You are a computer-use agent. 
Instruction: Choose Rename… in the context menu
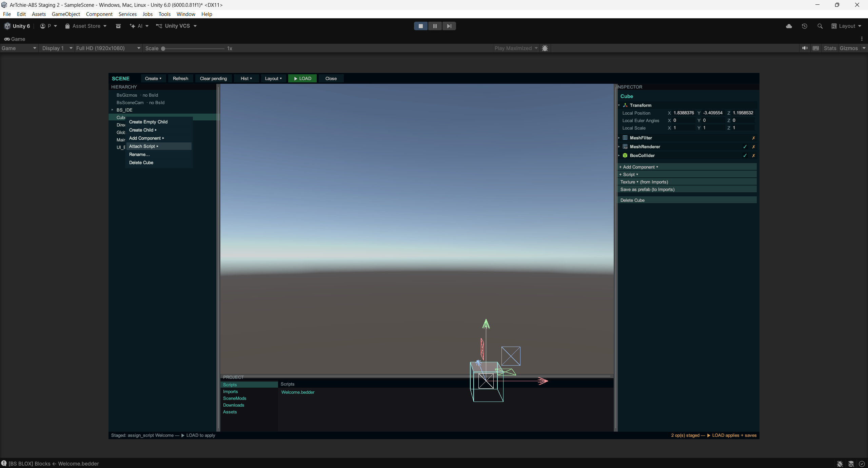tap(158, 154)
